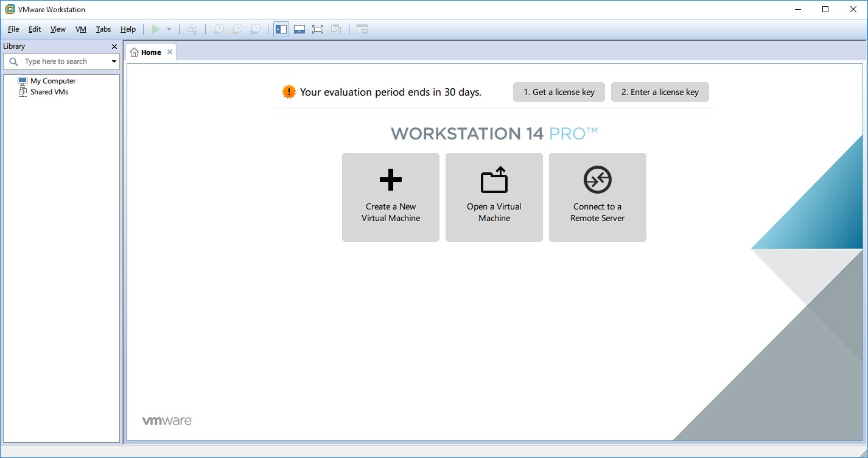The width and height of the screenshot is (868, 458).
Task: Click the Get a license key button
Action: click(x=558, y=91)
